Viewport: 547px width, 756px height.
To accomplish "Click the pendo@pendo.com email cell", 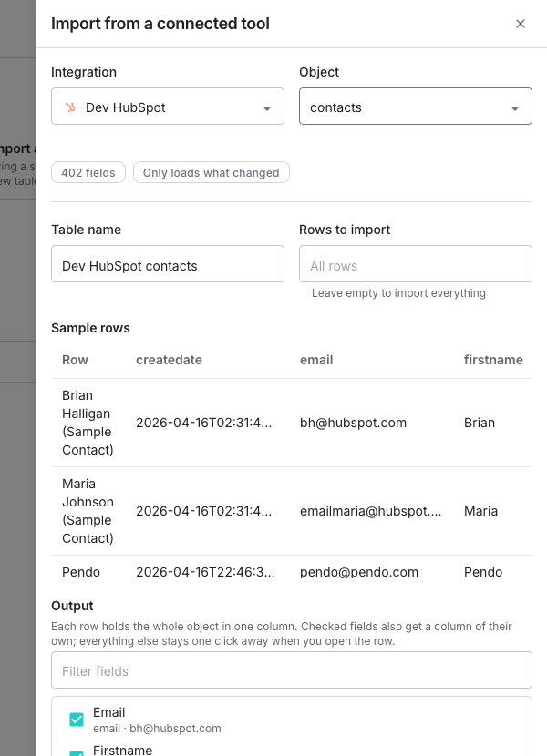I will click(358, 572).
